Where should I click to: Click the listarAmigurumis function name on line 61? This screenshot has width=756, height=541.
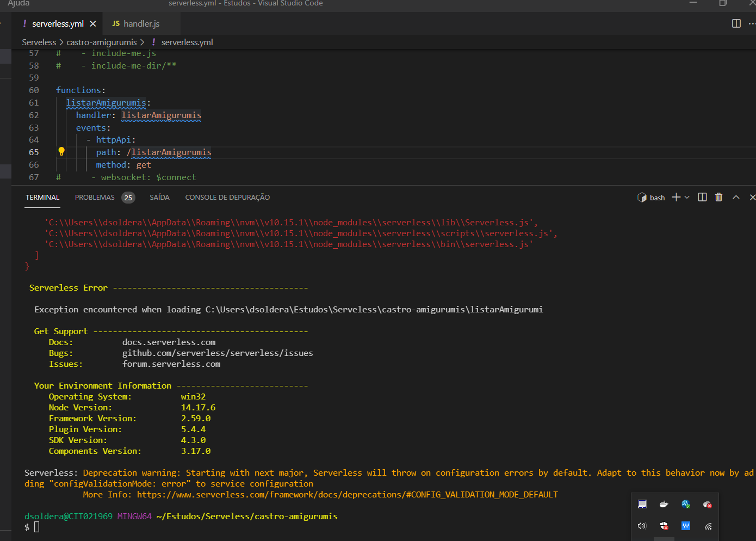pos(106,103)
